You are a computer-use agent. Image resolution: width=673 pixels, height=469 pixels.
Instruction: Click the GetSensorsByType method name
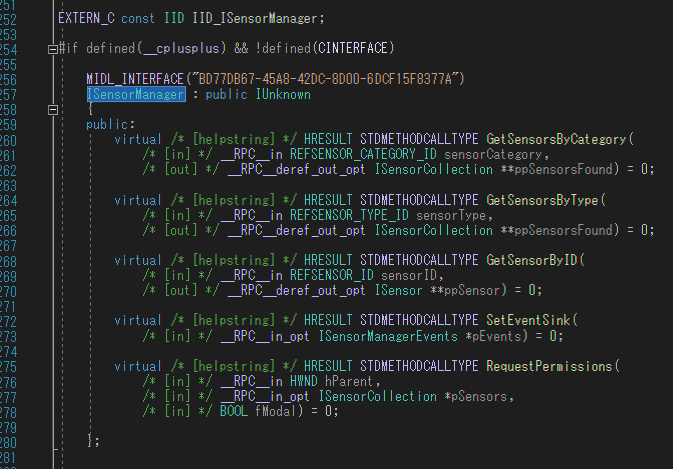(x=542, y=200)
